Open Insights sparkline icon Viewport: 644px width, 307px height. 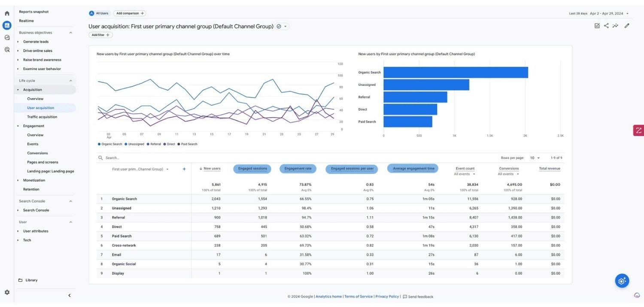(615, 26)
